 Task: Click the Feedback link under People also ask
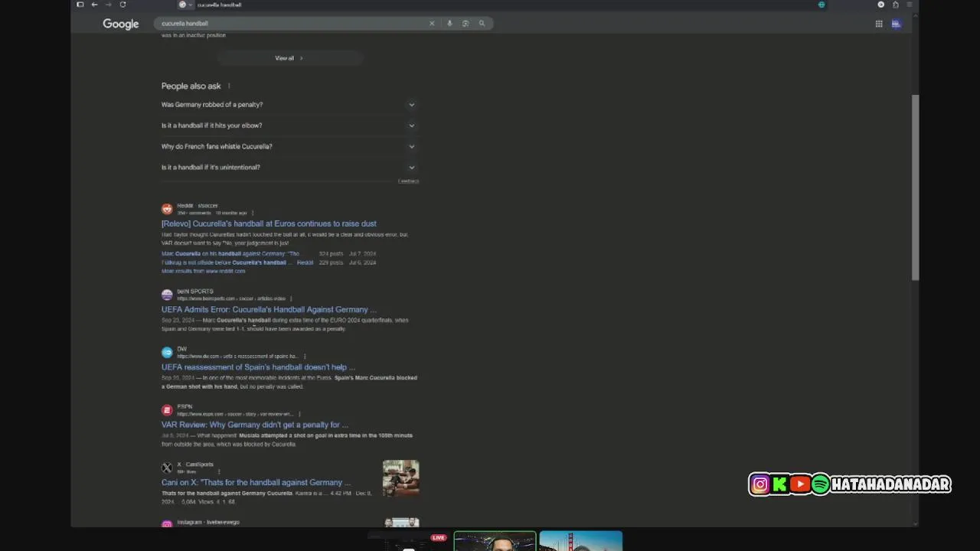(x=408, y=181)
